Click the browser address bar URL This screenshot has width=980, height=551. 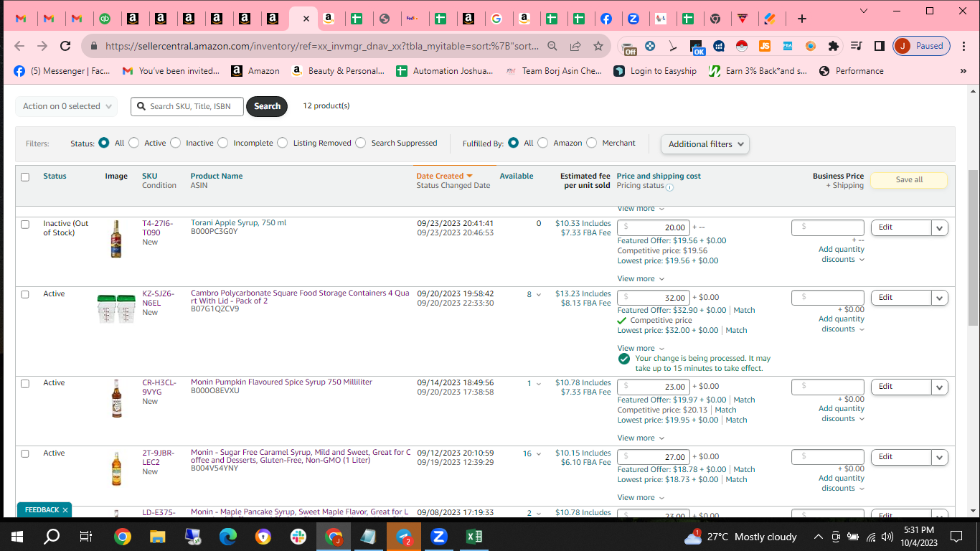[321, 46]
